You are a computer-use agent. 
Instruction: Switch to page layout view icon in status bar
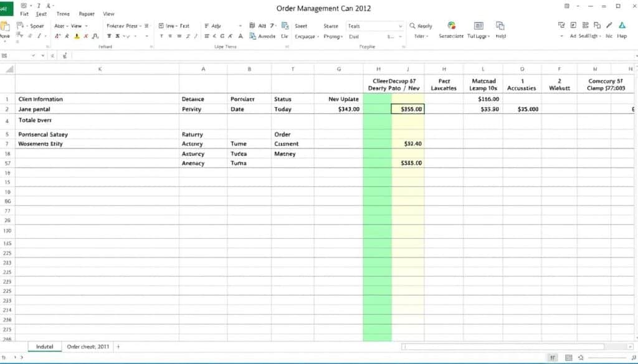tap(569, 358)
